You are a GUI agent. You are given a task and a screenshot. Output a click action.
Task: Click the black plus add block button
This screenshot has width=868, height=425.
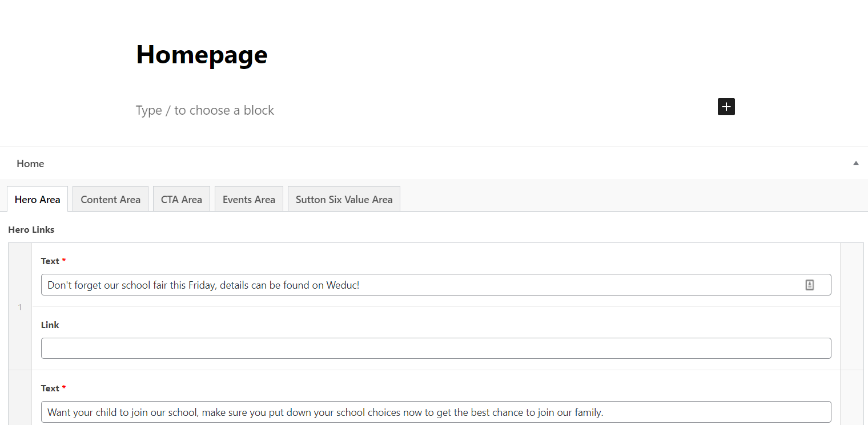(726, 107)
